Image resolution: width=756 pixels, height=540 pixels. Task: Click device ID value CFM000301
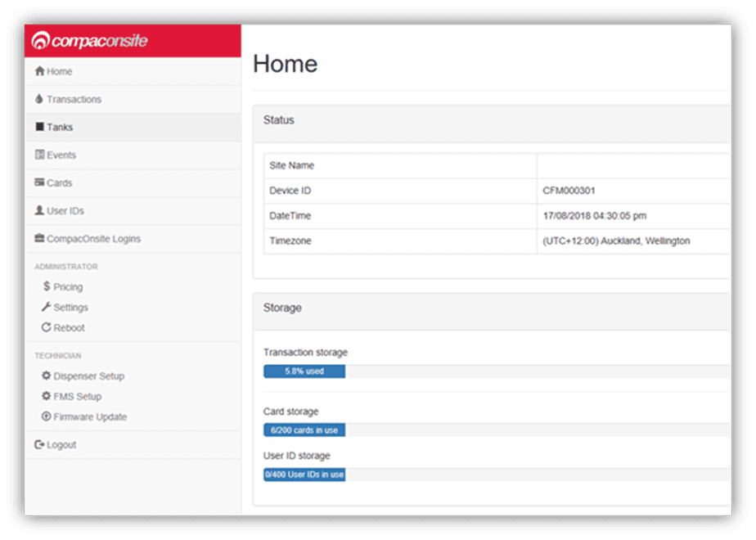(569, 191)
